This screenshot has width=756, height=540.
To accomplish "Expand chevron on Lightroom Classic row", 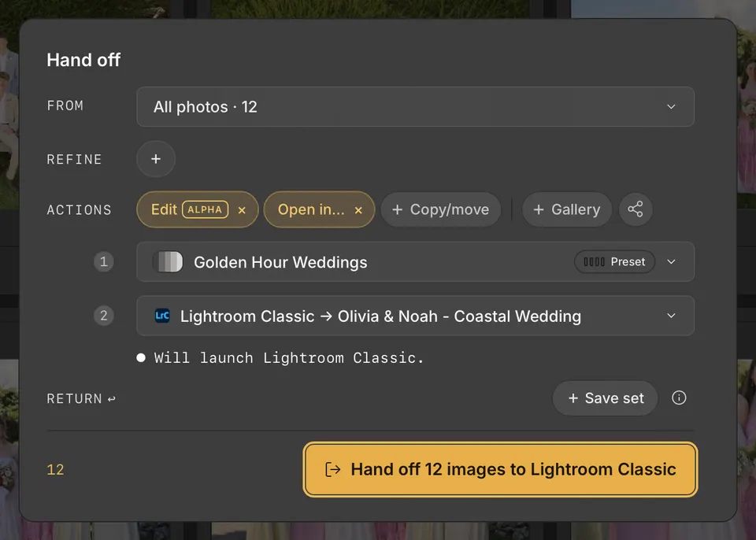I will (x=671, y=316).
